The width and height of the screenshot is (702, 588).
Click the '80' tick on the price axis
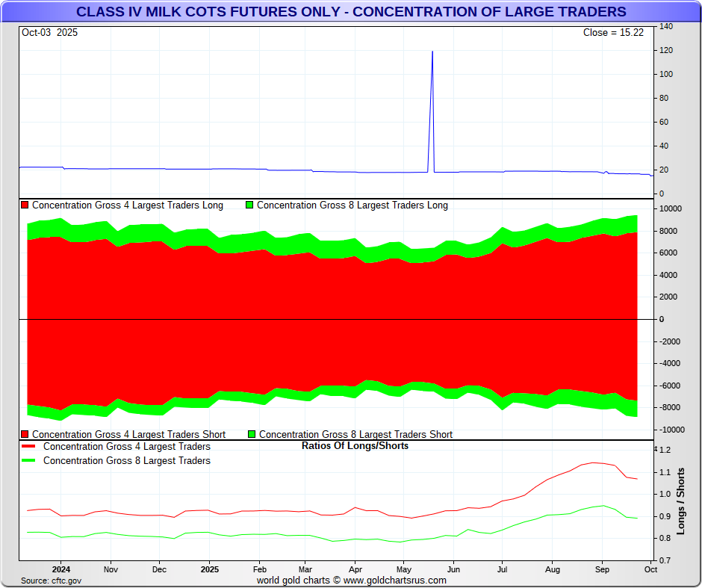(664, 98)
